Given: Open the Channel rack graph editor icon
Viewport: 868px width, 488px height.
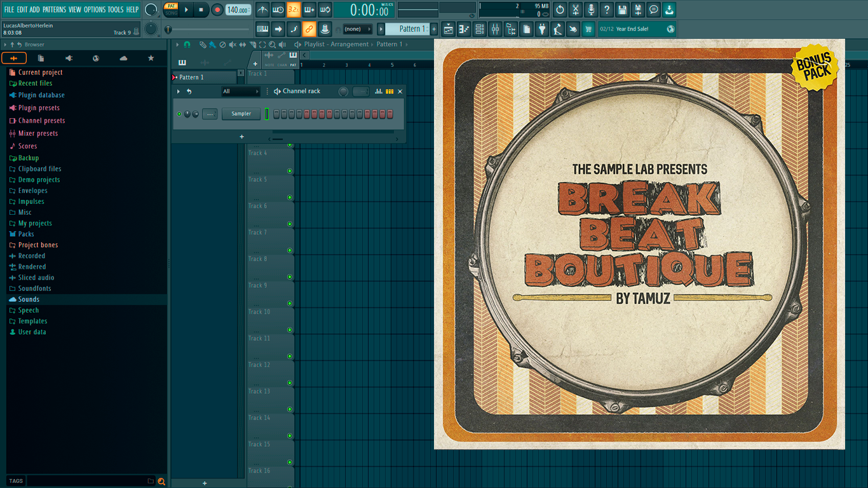Looking at the screenshot, I should pyautogui.click(x=379, y=91).
